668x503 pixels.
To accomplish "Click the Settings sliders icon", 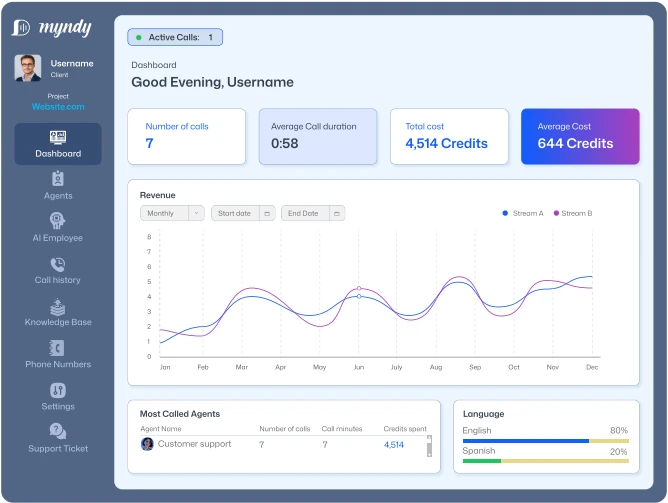I will click(58, 390).
